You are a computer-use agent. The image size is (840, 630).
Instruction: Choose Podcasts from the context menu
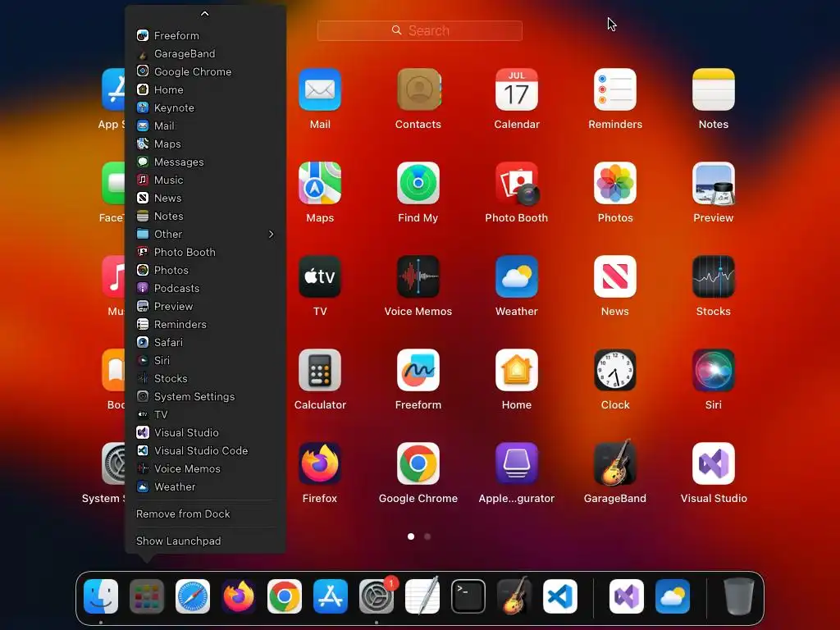tap(205, 288)
